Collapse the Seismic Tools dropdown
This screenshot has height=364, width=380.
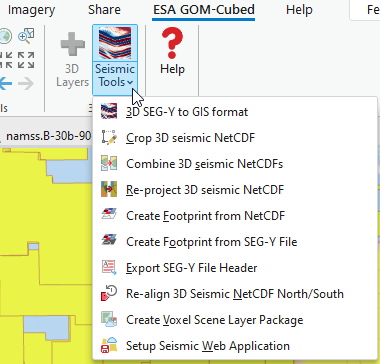(x=115, y=59)
